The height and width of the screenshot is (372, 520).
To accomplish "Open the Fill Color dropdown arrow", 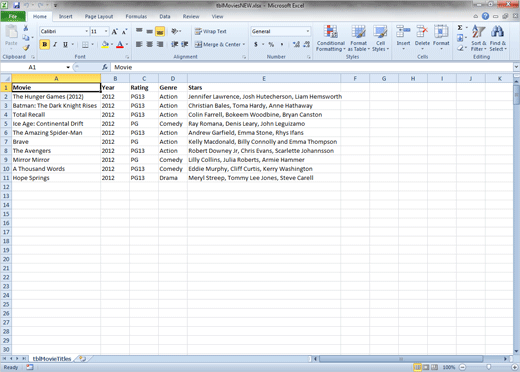I will click(112, 44).
